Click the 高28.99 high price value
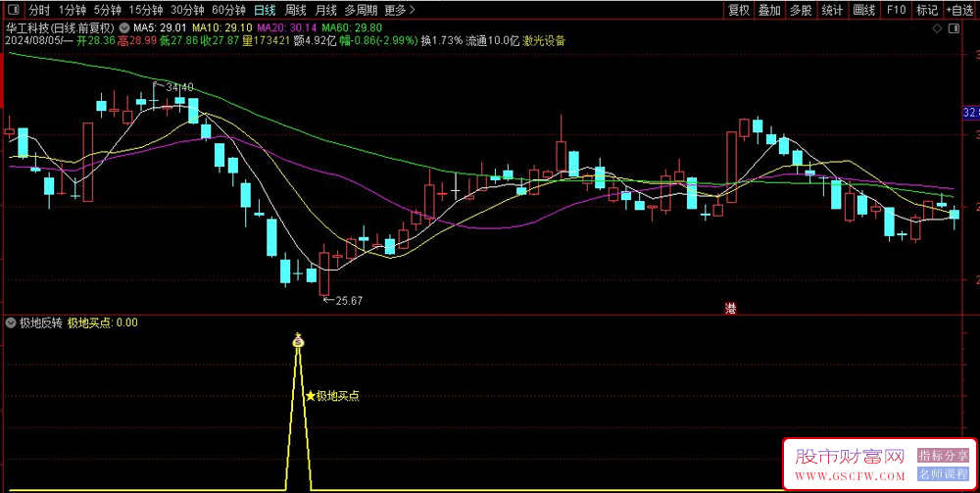This screenshot has height=493, width=980. coord(137,41)
